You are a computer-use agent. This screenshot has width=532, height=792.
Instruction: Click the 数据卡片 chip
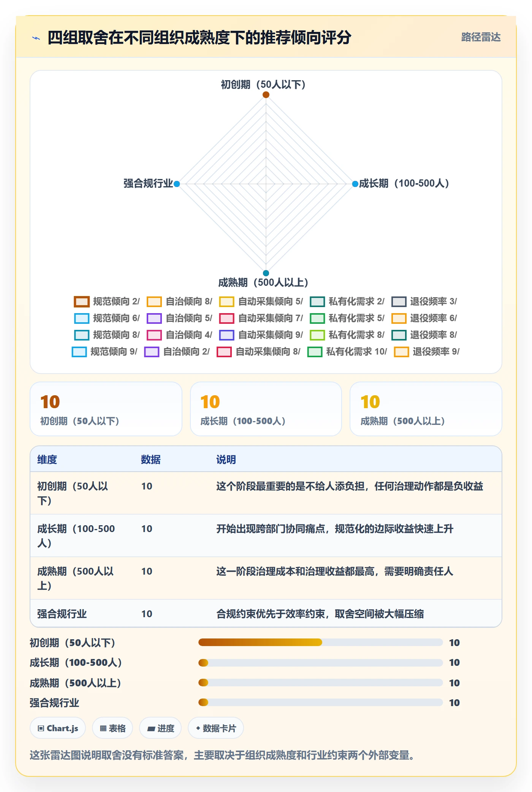[x=216, y=728]
